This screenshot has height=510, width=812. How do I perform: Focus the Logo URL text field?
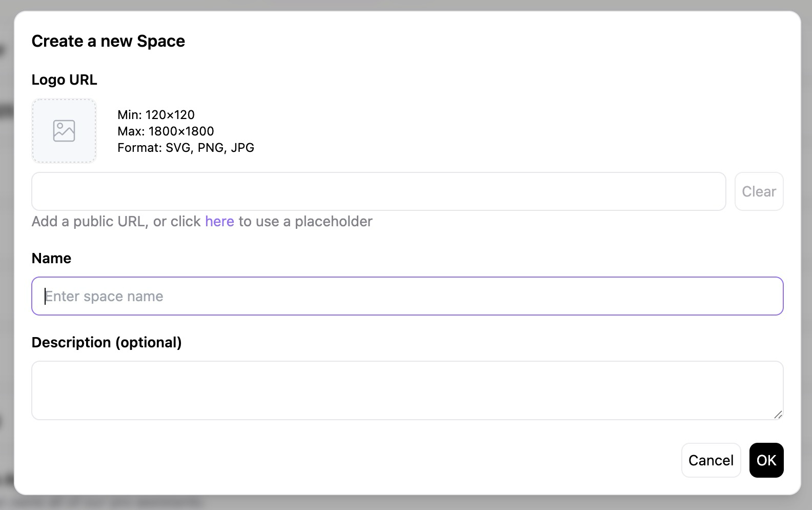click(x=378, y=191)
